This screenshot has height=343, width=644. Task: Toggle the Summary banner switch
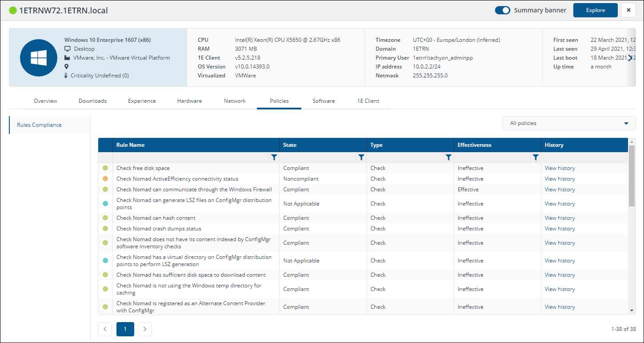point(503,10)
